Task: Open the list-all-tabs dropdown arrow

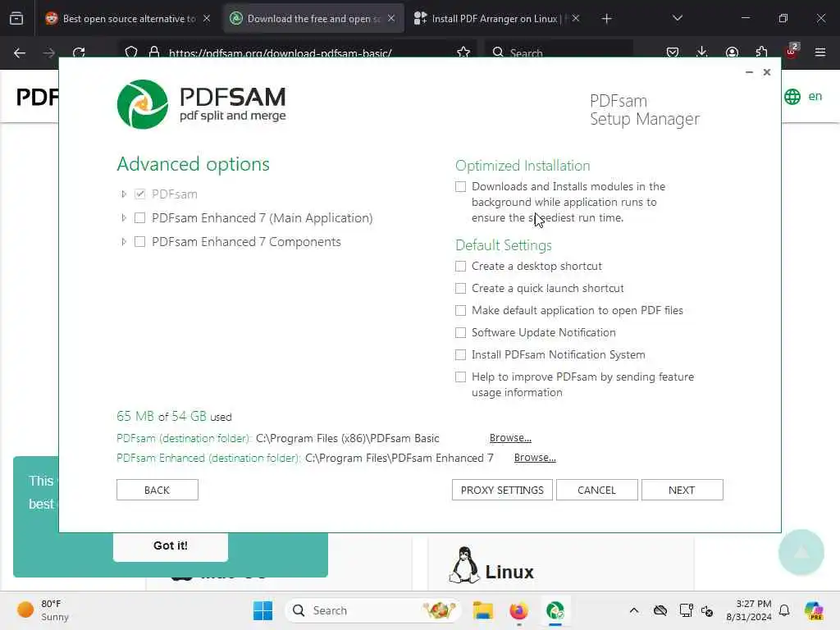Action: [677, 18]
